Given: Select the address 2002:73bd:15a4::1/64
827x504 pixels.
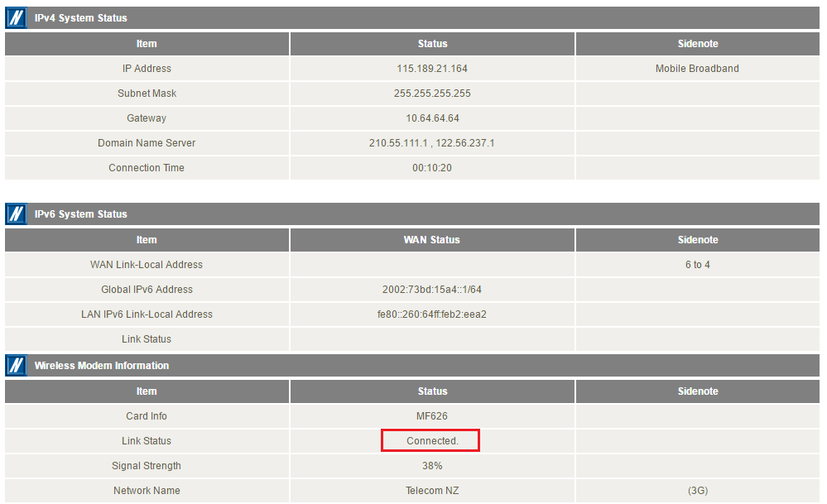Looking at the screenshot, I should 432,290.
